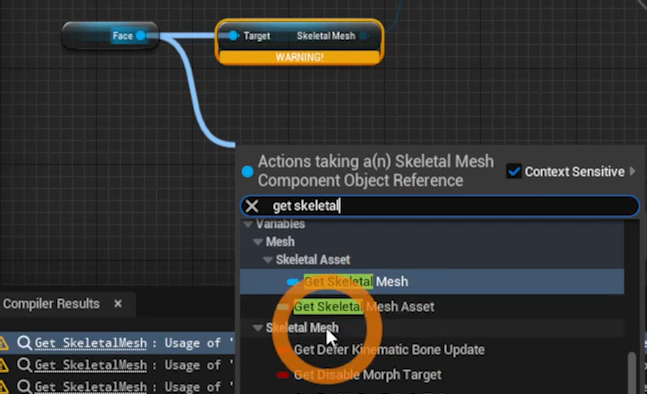Close the Compiler Results tab
Viewport: 647px width, 394px height.
(118, 304)
